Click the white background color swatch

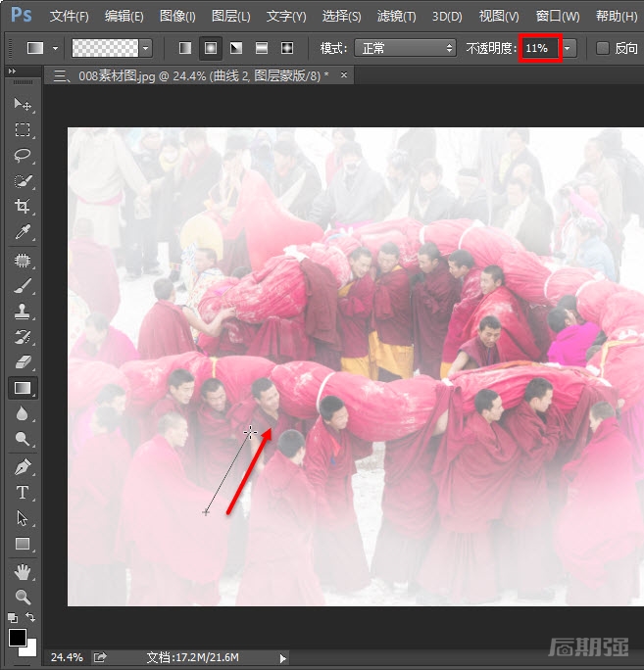[x=30, y=650]
